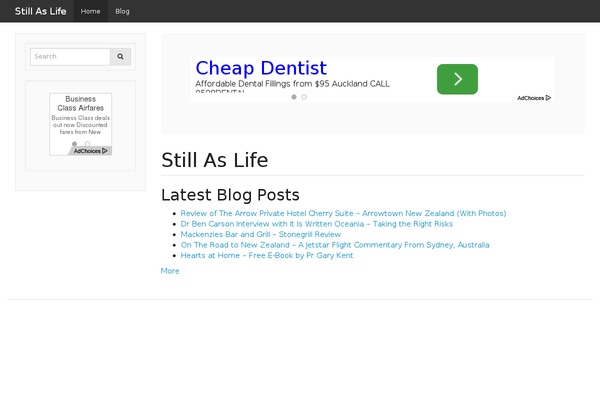Focus the Search input field
Viewport: 600px width, 400px height.
click(x=70, y=57)
